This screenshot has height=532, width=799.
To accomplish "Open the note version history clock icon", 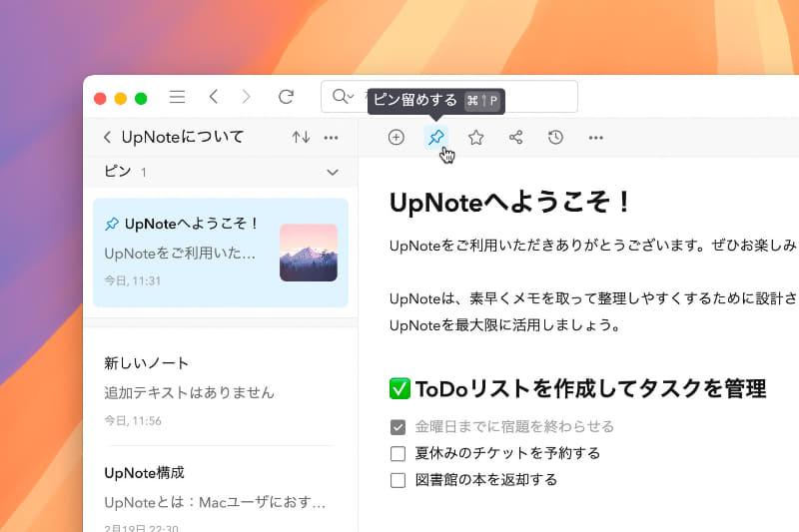I will (555, 138).
